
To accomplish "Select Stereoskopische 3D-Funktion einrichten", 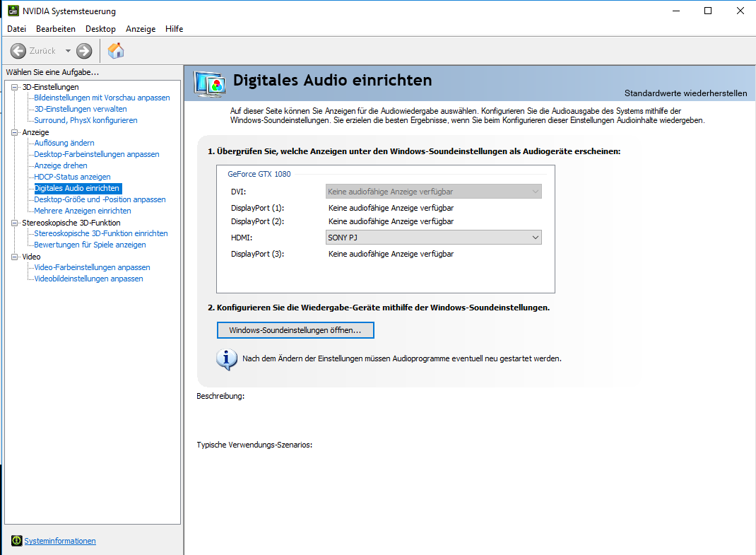I will tap(101, 233).
